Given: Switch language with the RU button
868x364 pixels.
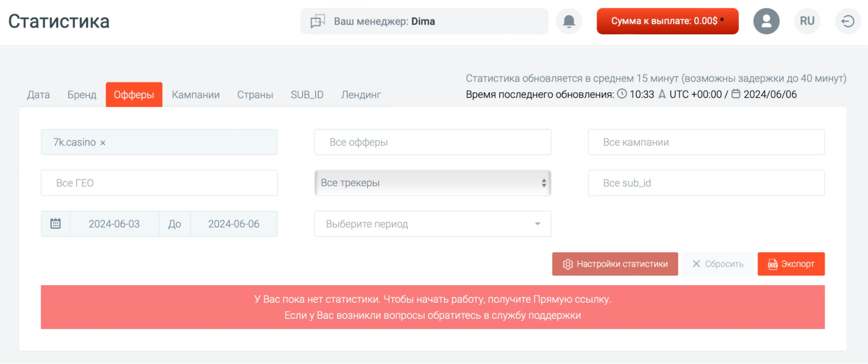Looking at the screenshot, I should [x=807, y=21].
